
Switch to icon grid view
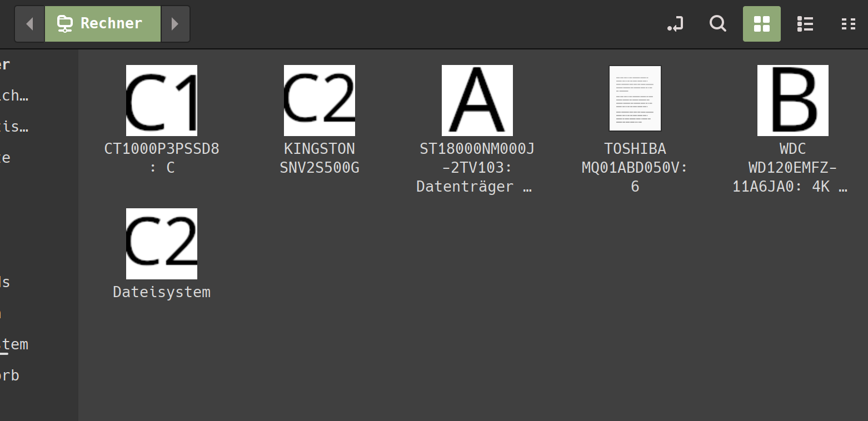[762, 24]
